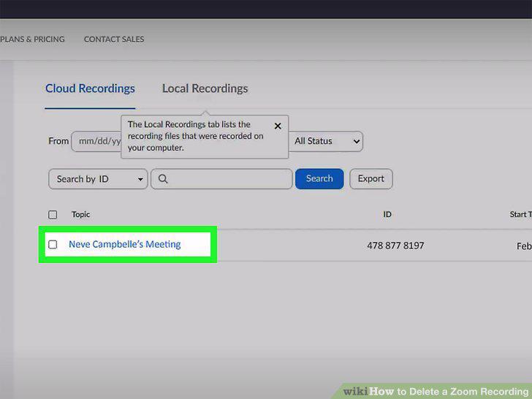Click the Export button
The height and width of the screenshot is (399, 532).
(x=370, y=178)
